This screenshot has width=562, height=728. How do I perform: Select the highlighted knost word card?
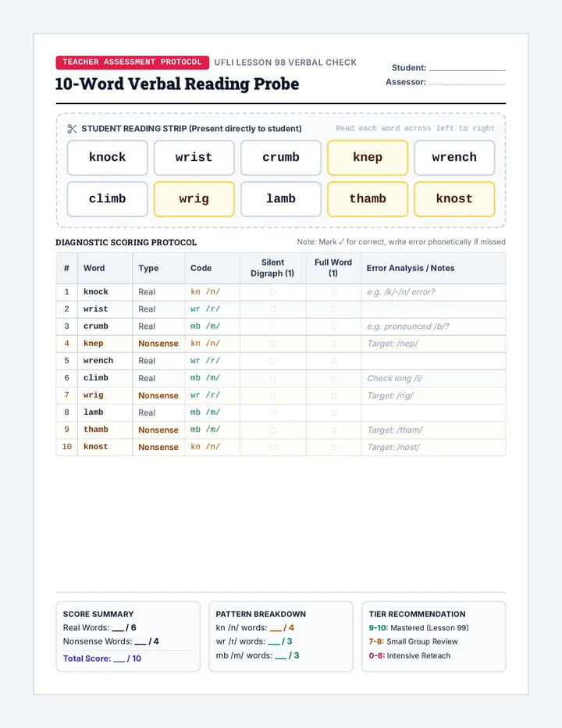pyautogui.click(x=454, y=199)
